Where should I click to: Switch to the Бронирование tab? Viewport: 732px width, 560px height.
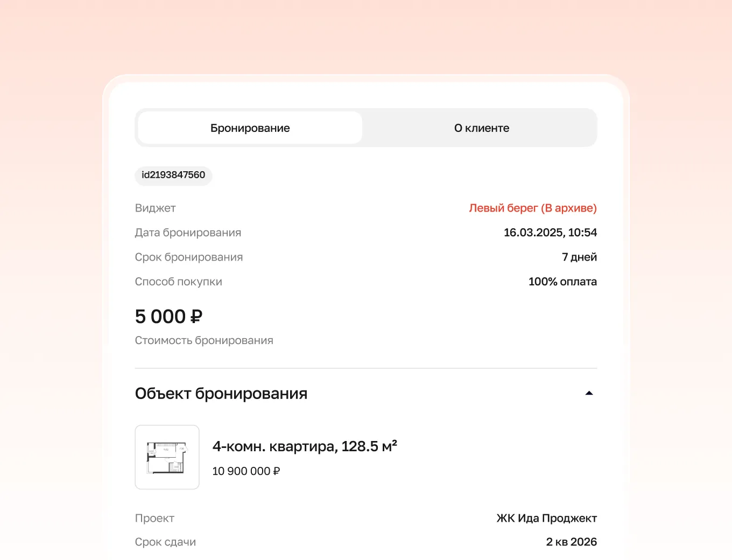coord(250,128)
